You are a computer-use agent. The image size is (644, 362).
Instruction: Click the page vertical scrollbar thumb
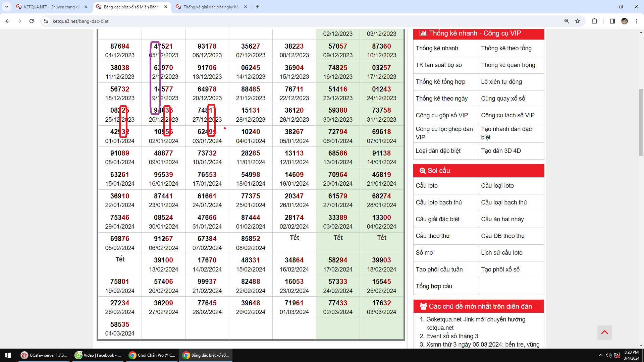(x=641, y=122)
